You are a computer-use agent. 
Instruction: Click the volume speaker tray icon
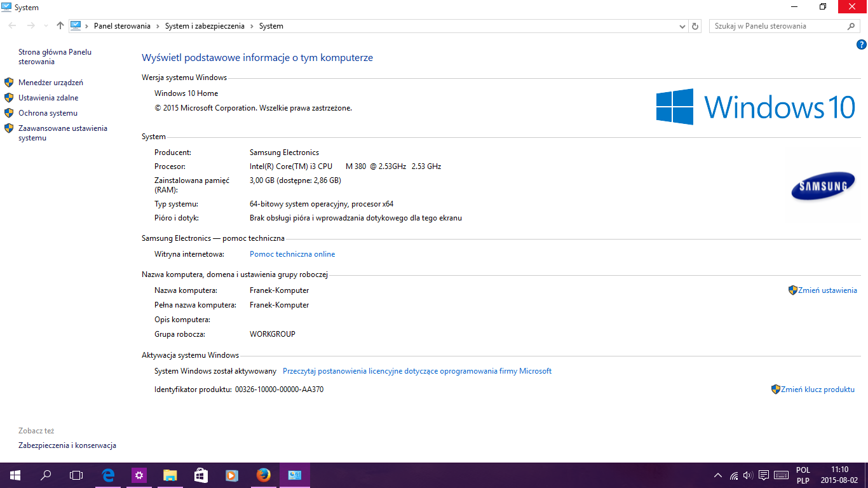748,475
